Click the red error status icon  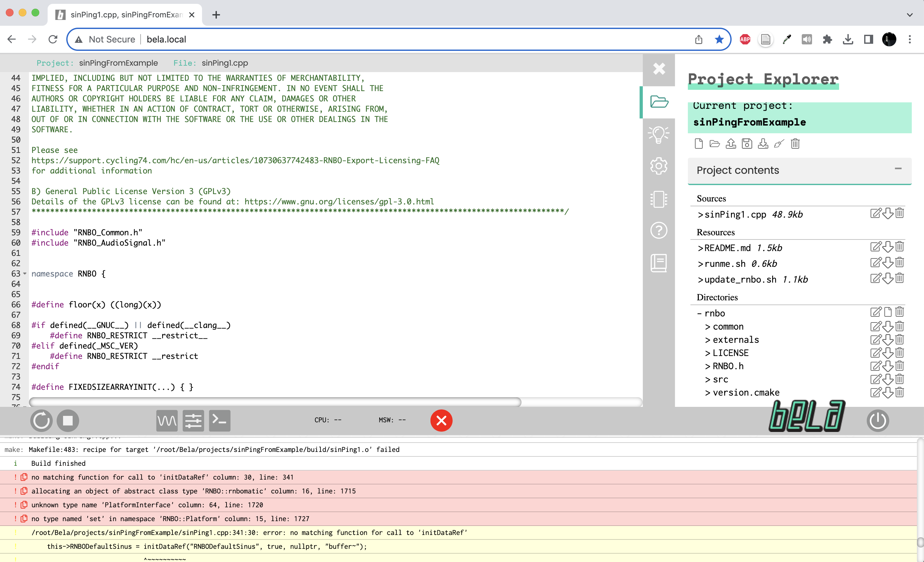441,421
